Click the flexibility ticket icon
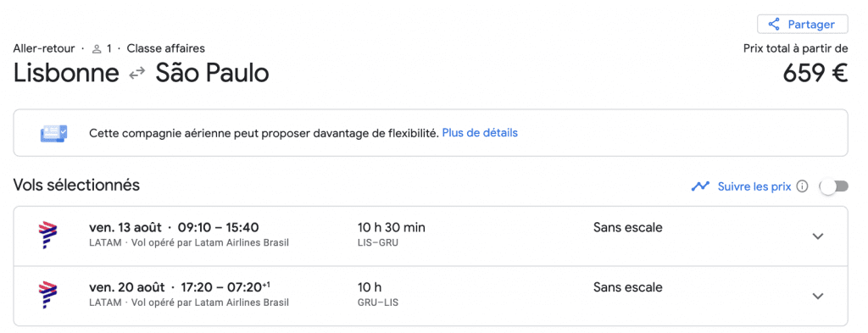 [53, 133]
